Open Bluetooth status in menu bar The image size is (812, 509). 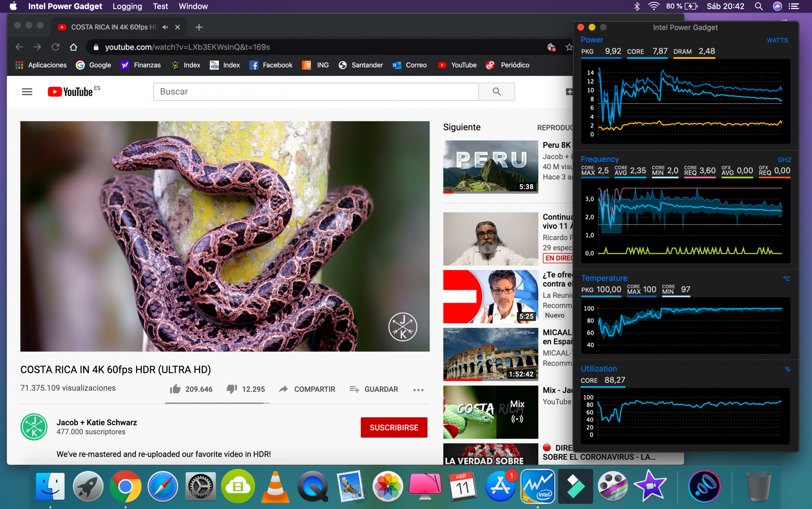click(x=637, y=6)
